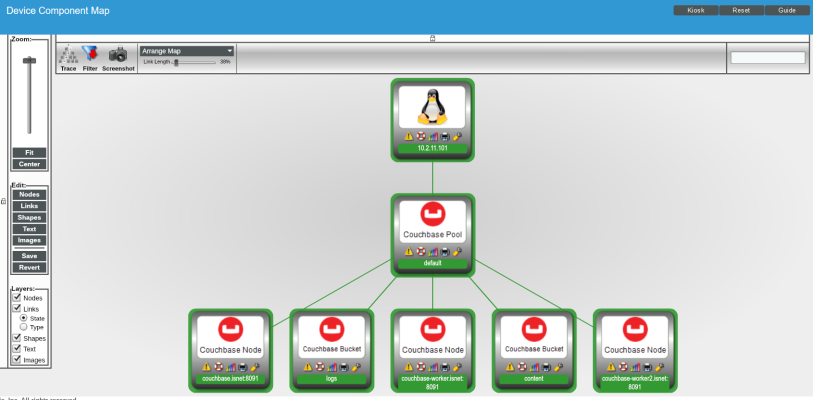Screen dimensions: 813x400
Task: Click the Kiosk button
Action: pyautogui.click(x=696, y=10)
